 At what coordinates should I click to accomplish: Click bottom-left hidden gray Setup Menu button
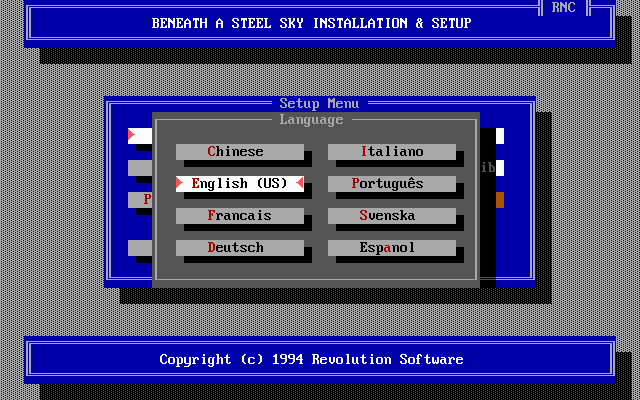[140, 248]
